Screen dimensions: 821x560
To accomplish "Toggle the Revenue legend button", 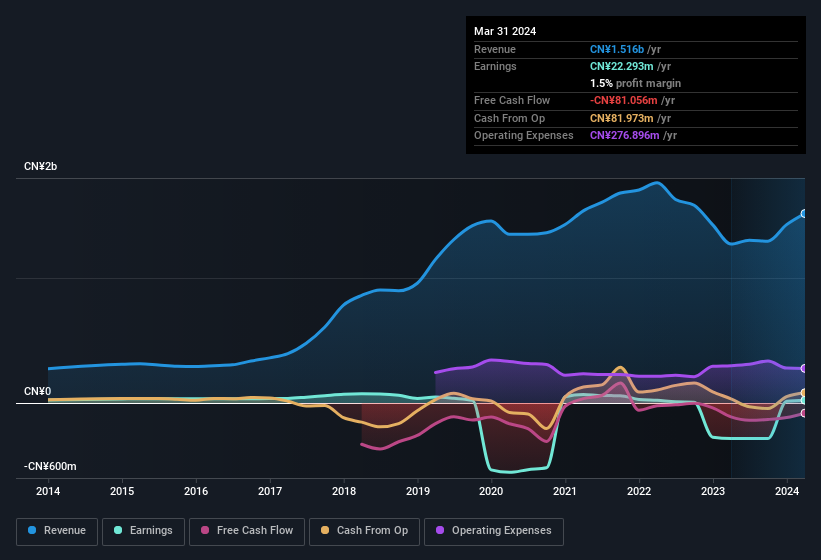I will point(57,531).
